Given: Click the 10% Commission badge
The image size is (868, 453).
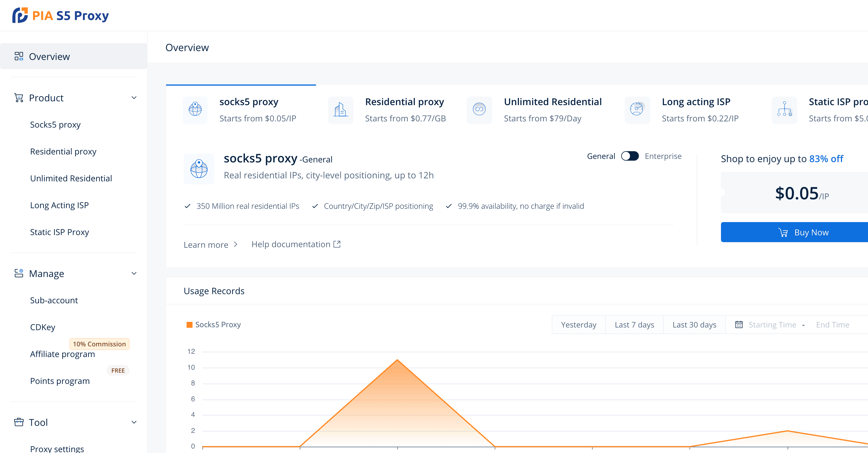Looking at the screenshot, I should 99,344.
